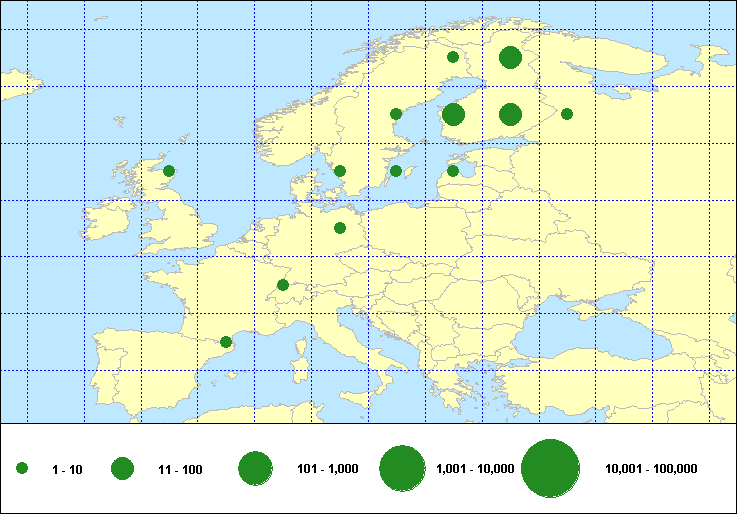Viewport: 737px width, 514px height.
Task: Select the marker in central Germany
Action: coord(340,228)
